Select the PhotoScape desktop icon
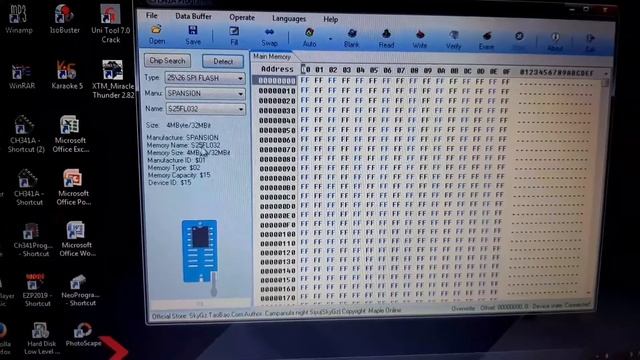 [83, 335]
